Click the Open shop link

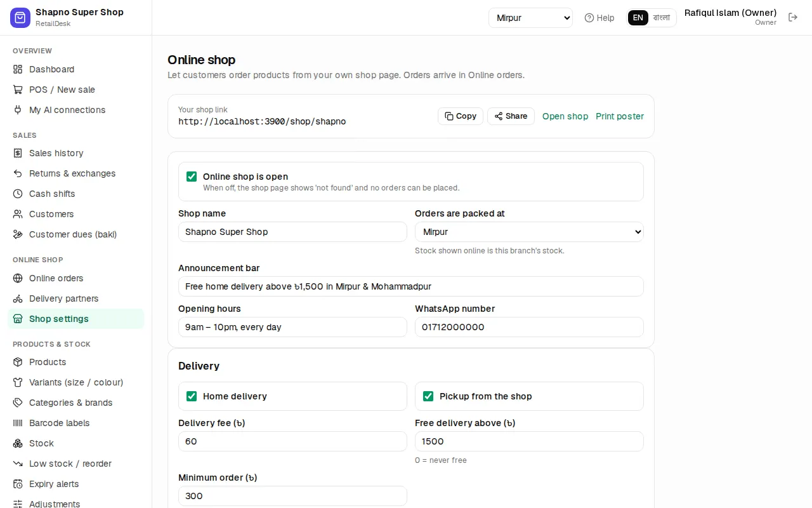pos(565,116)
